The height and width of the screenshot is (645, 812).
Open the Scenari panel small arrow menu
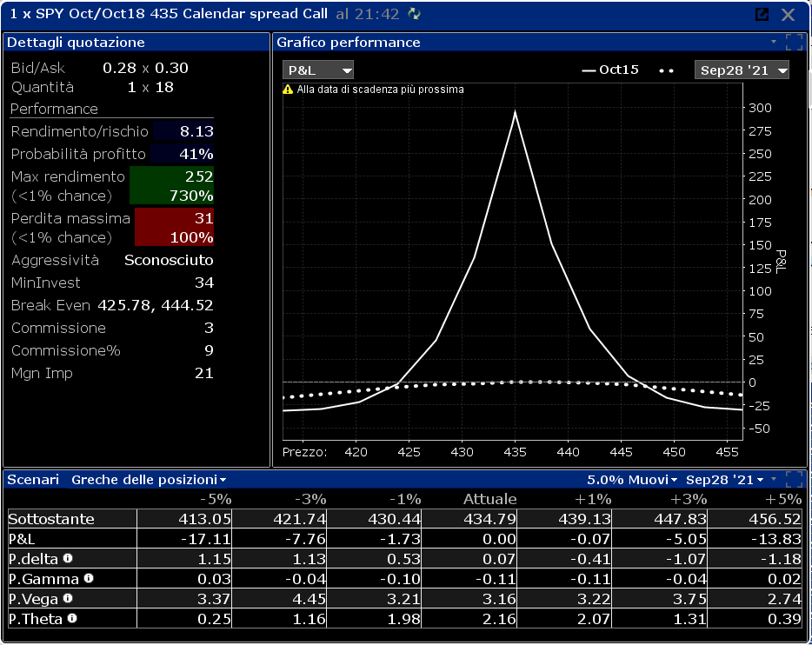click(774, 479)
